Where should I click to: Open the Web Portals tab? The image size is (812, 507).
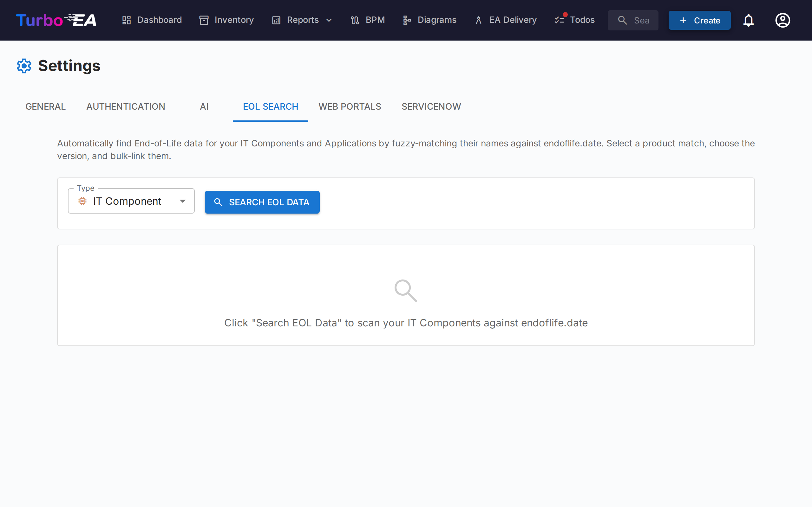pos(350,107)
